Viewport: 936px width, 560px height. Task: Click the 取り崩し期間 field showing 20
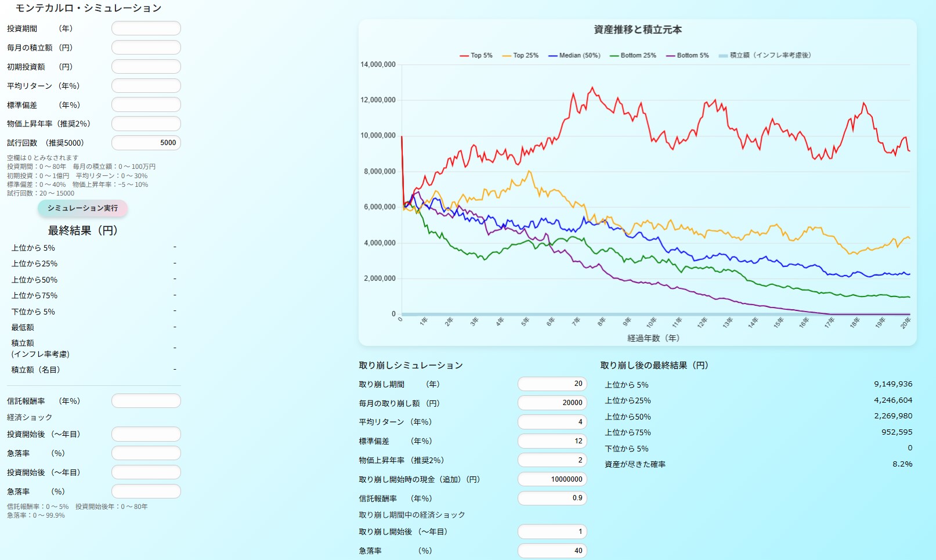[x=552, y=384]
